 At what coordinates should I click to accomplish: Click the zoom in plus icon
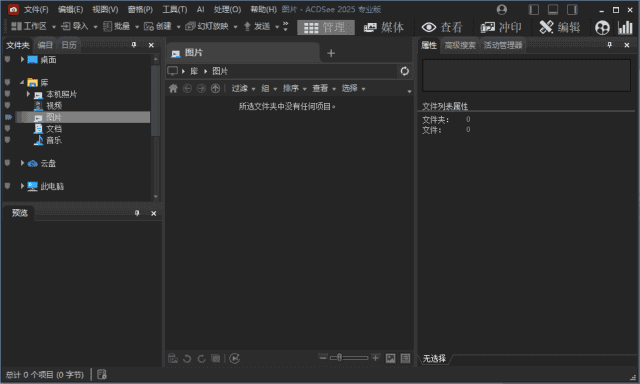(x=376, y=357)
